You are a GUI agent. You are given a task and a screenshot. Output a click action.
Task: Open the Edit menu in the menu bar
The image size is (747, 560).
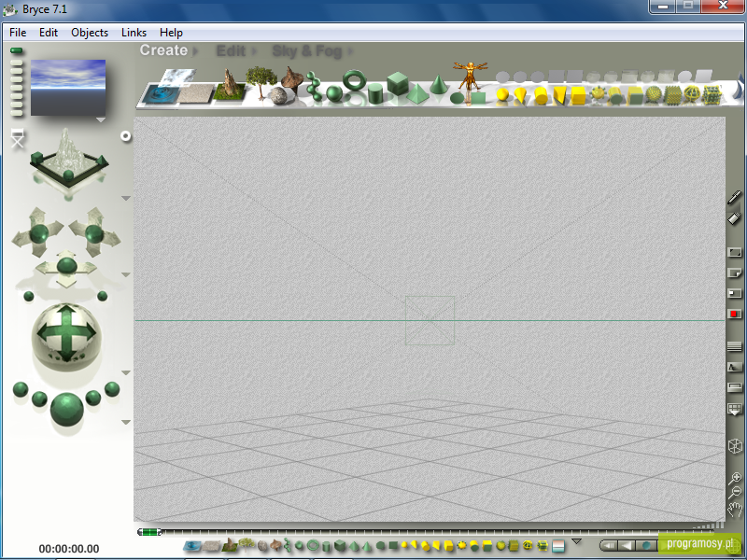pos(49,33)
